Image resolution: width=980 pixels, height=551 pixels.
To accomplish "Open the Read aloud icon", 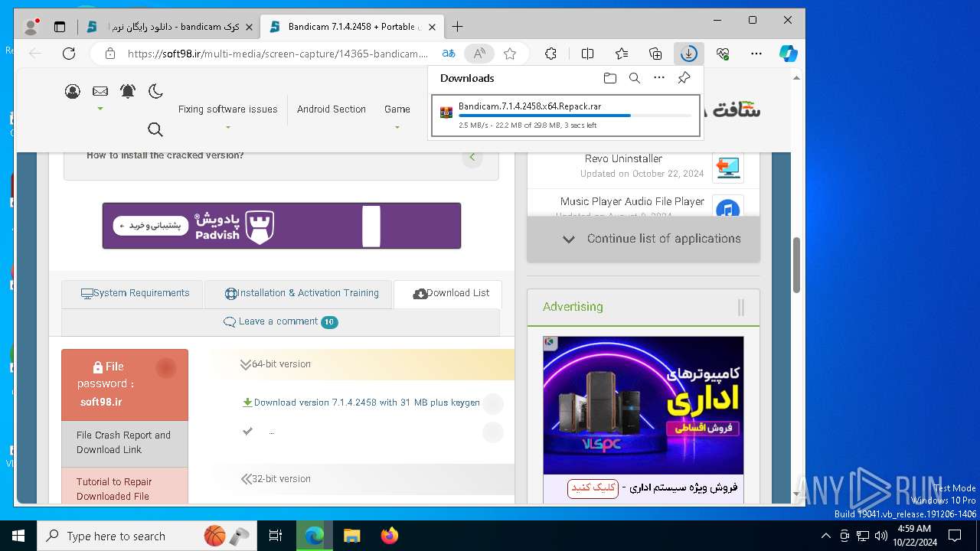I will click(479, 54).
